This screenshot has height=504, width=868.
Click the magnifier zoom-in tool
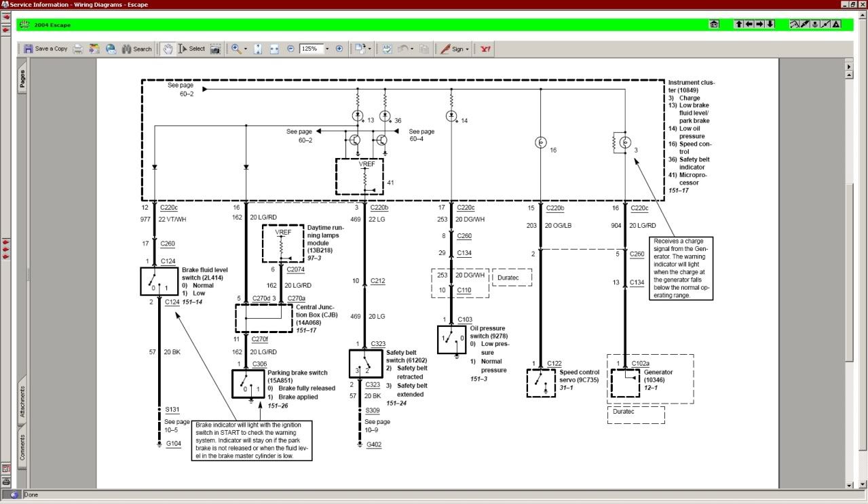[x=235, y=49]
